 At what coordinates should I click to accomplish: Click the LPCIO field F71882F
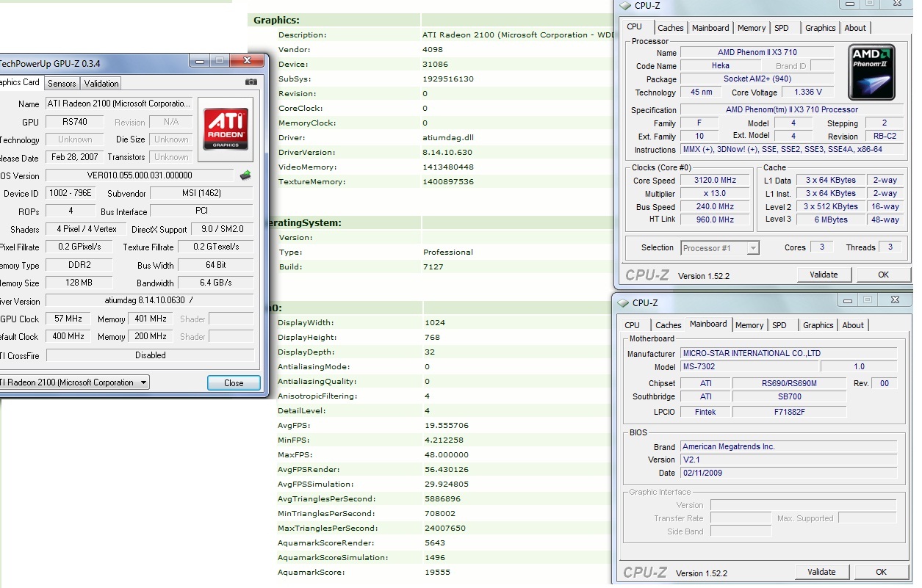pyautogui.click(x=789, y=413)
